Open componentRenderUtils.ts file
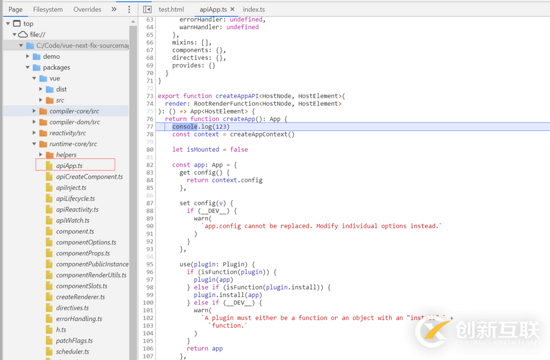Viewport: 550px width, 360px height. coord(91,275)
